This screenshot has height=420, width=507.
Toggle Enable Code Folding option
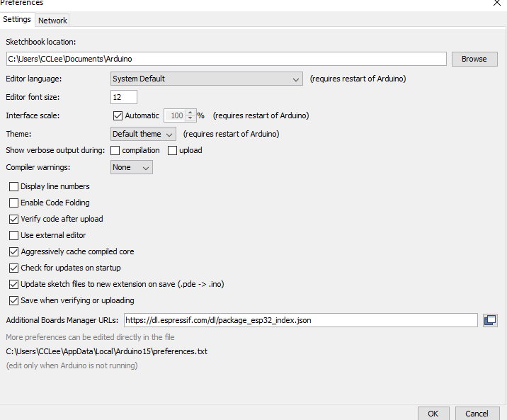pos(14,203)
